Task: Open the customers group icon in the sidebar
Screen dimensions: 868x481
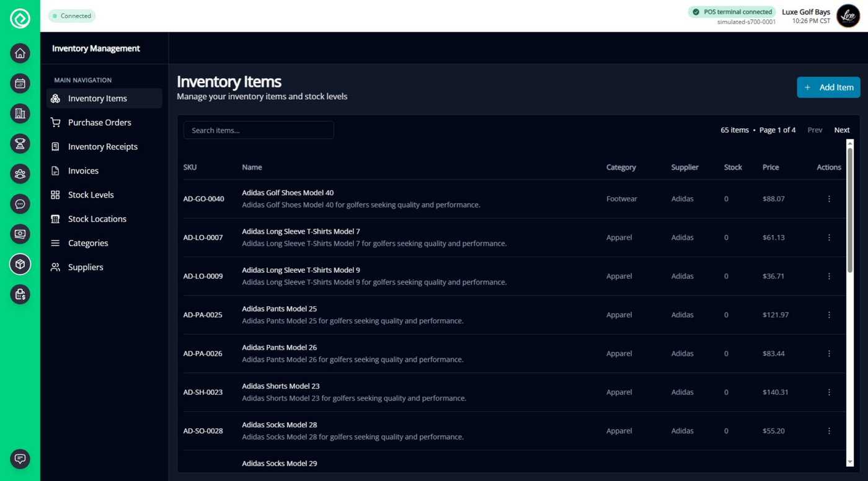Action: (x=20, y=174)
